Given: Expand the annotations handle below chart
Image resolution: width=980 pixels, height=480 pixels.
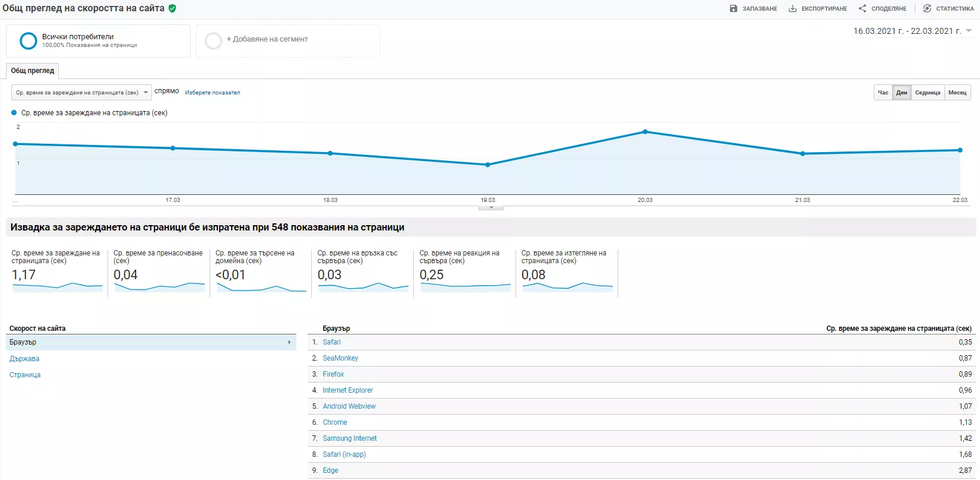Looking at the screenshot, I should [x=491, y=207].
